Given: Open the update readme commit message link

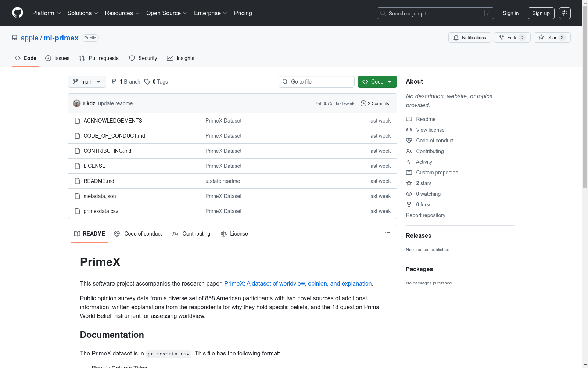Looking at the screenshot, I should pyautogui.click(x=115, y=103).
